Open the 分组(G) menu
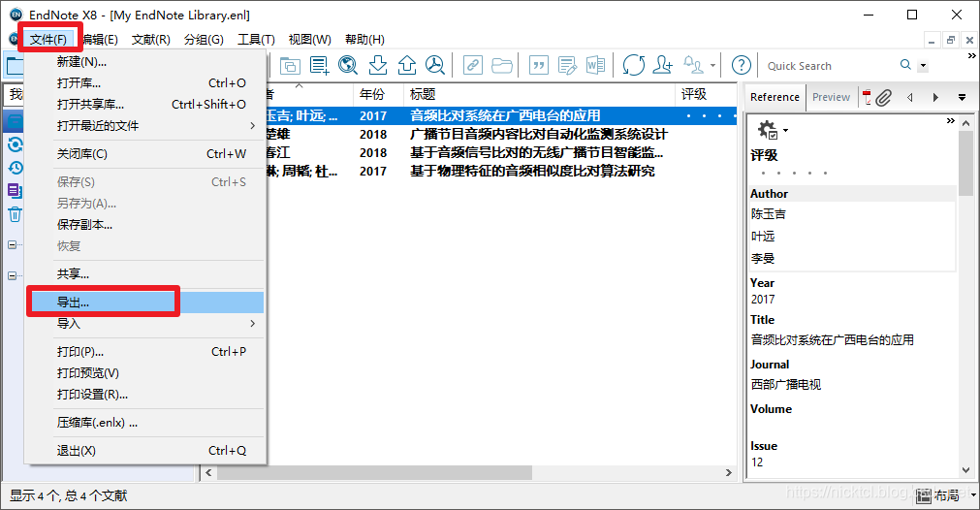The height and width of the screenshot is (510, 980). 204,40
